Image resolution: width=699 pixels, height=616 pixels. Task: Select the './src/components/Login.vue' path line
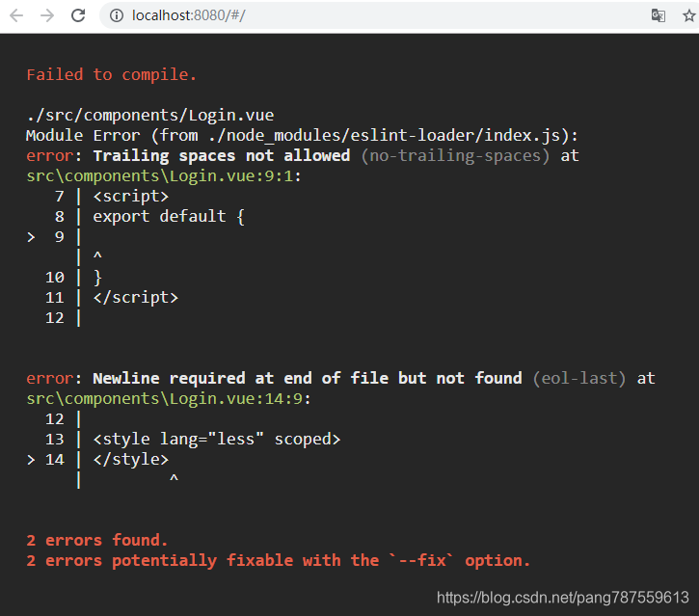(x=149, y=115)
